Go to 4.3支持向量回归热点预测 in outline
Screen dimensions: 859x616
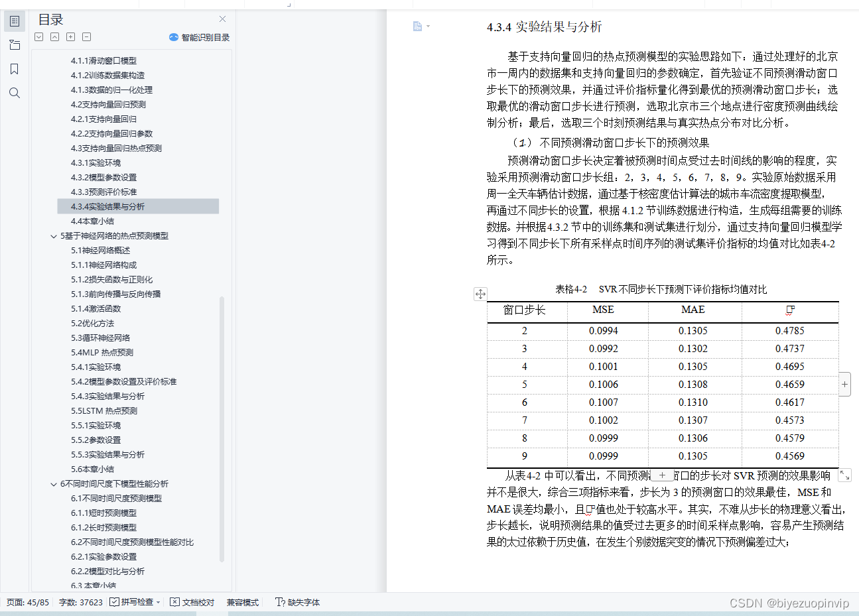point(116,149)
